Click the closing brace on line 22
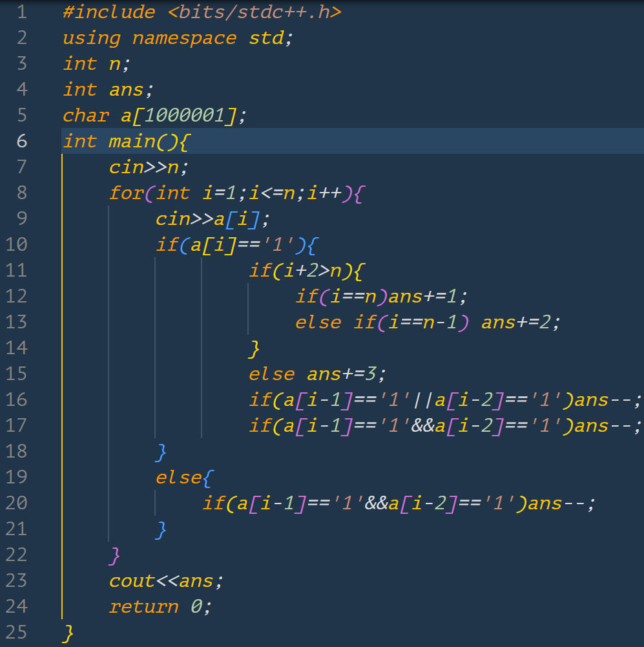This screenshot has width=644, height=647. 116,555
